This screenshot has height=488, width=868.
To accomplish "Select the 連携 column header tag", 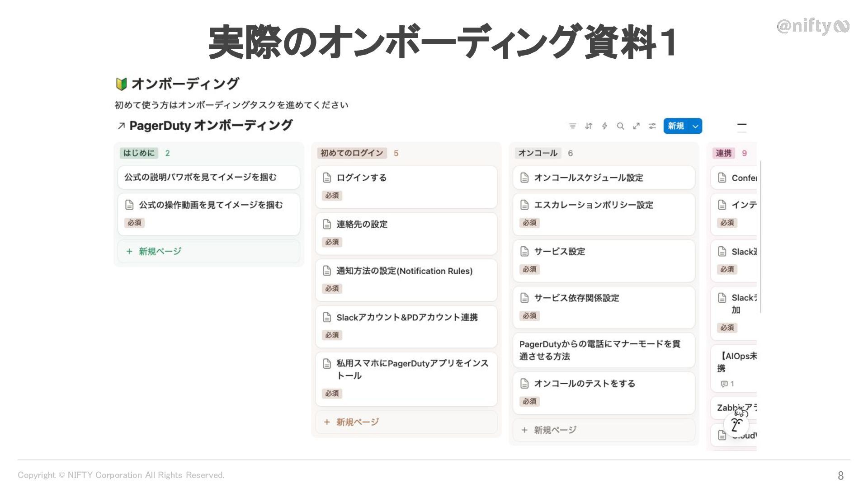I will (723, 153).
